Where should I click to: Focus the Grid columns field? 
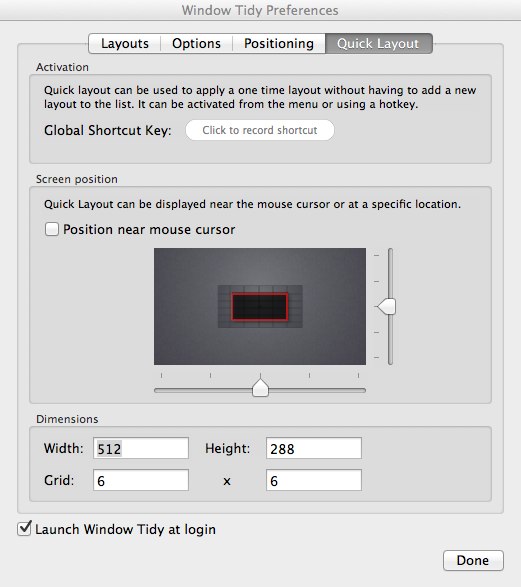(141, 480)
